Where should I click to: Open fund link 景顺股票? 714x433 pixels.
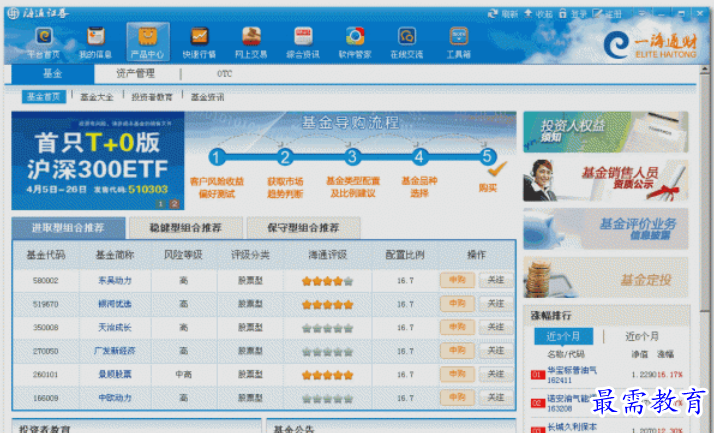tap(115, 374)
